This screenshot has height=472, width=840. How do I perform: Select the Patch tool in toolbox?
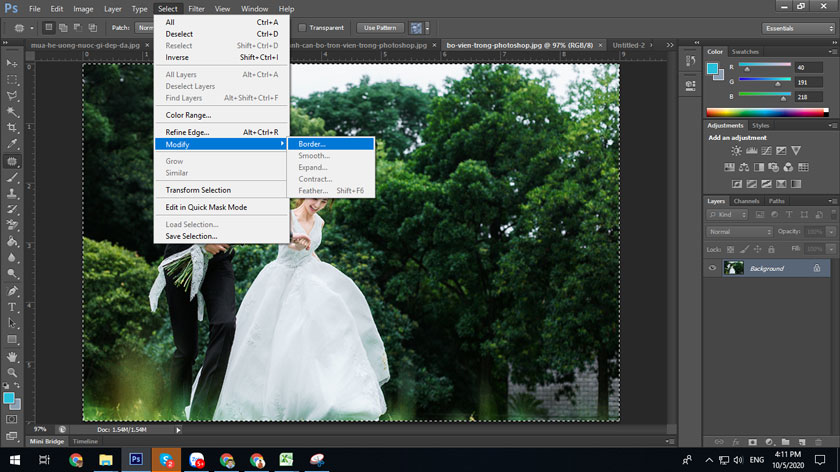coord(12,161)
